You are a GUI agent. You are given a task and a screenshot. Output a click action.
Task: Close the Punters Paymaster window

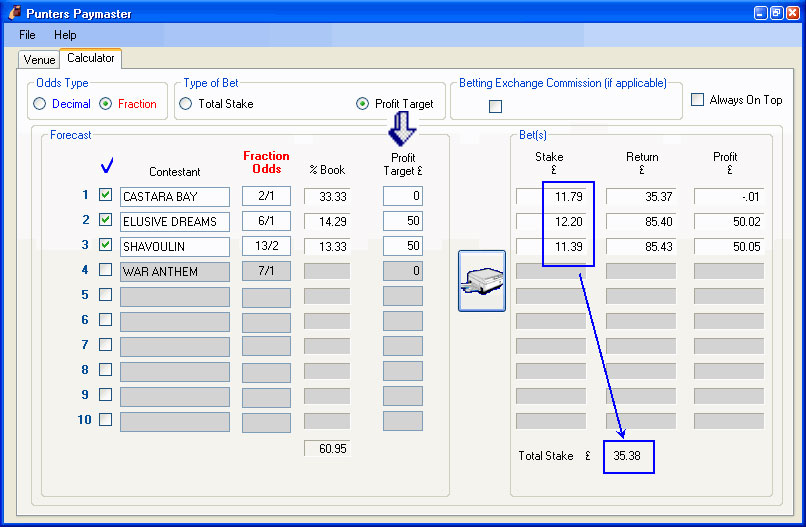point(793,13)
